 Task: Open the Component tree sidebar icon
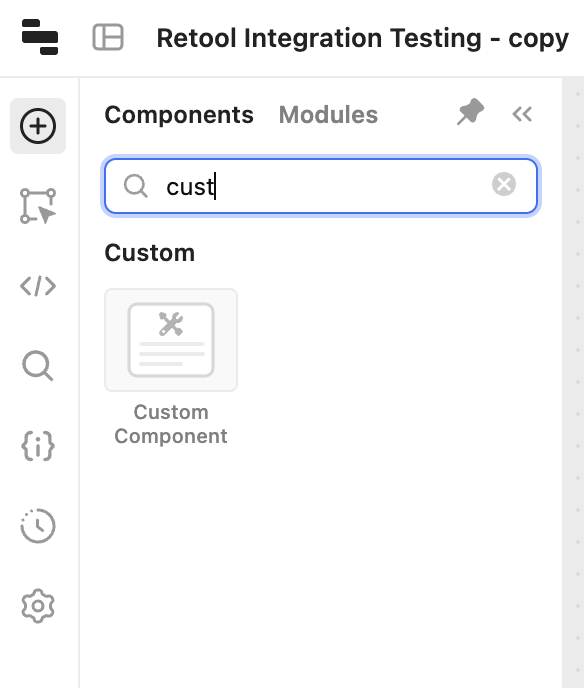pyautogui.click(x=38, y=206)
